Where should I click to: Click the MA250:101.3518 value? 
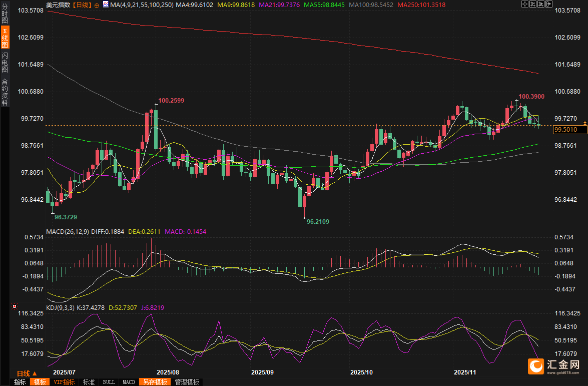click(421, 5)
